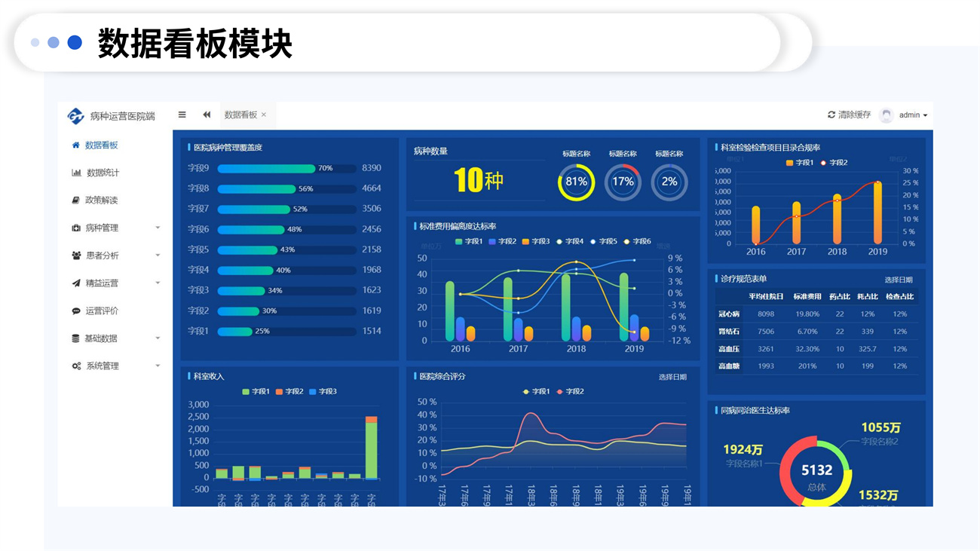Close the 数据看板 tab
This screenshot has width=980, height=551.
(x=264, y=115)
